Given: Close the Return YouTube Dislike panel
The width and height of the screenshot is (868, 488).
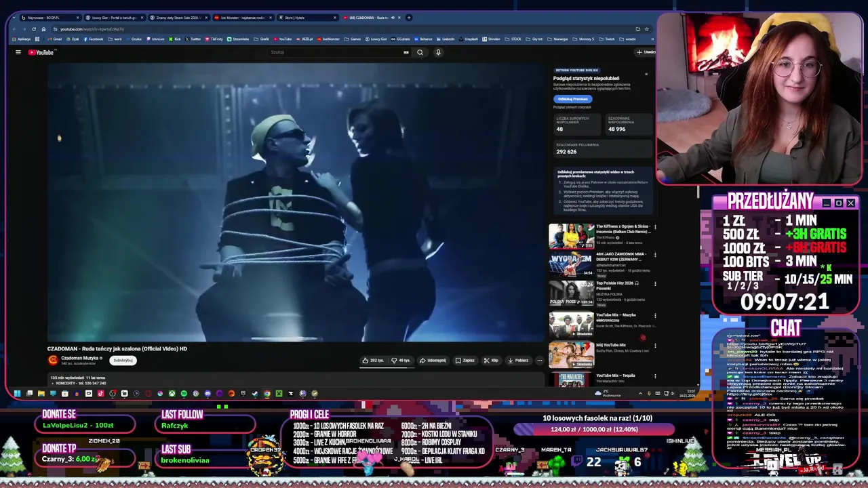Looking at the screenshot, I should click(x=646, y=74).
